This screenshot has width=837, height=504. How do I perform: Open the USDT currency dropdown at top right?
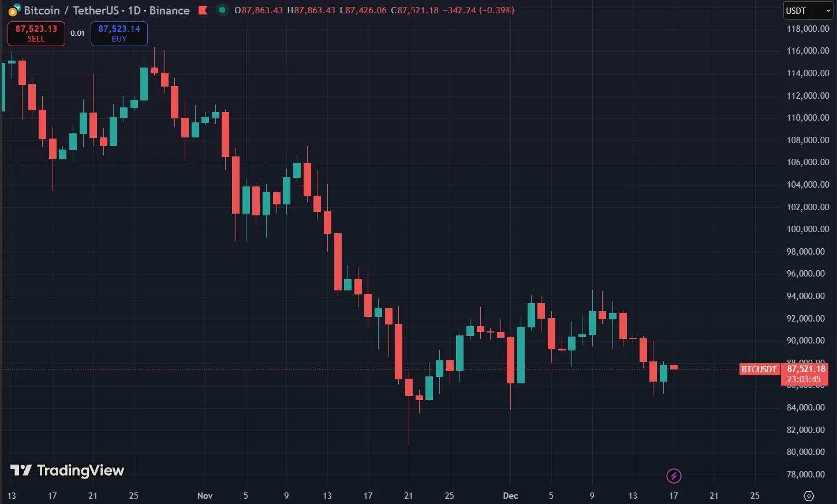(x=806, y=10)
